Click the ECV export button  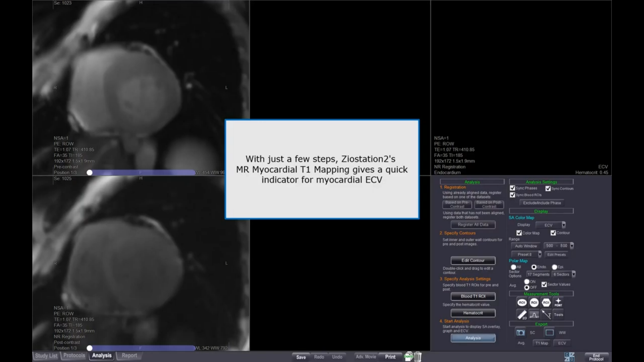562,343
